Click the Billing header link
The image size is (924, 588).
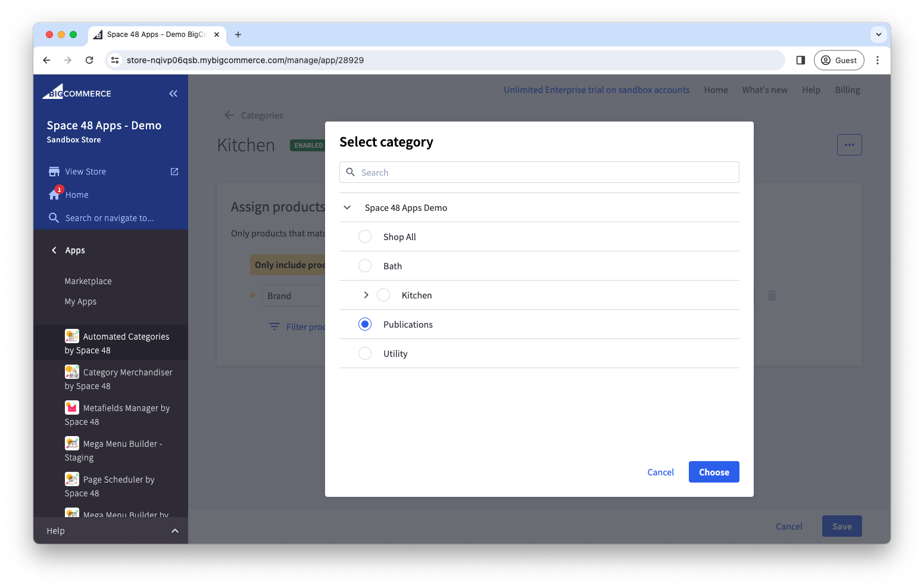click(x=847, y=90)
